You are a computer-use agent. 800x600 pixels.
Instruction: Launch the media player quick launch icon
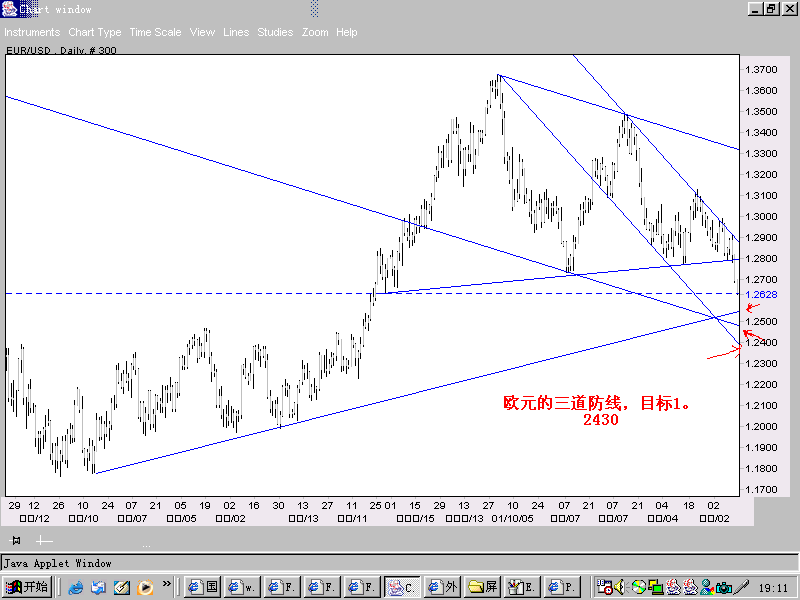pos(145,588)
